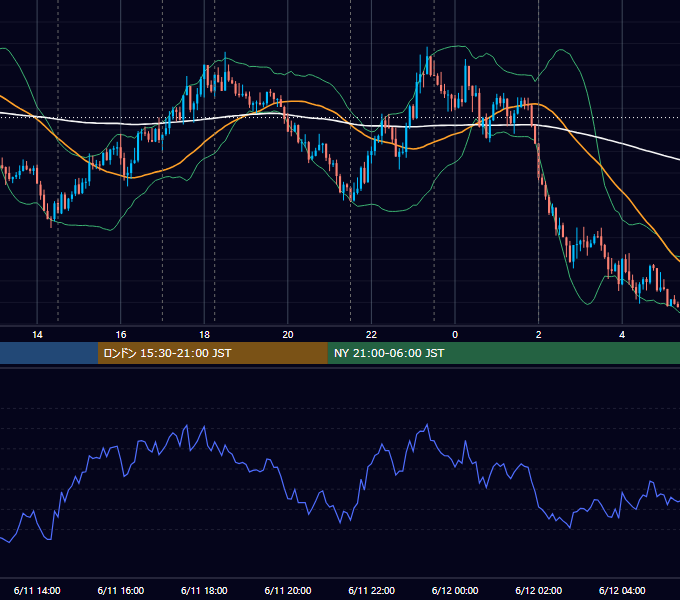680x600 pixels.
Task: Click the NY 21:00-06:00 JST session bar
Action: click(503, 353)
